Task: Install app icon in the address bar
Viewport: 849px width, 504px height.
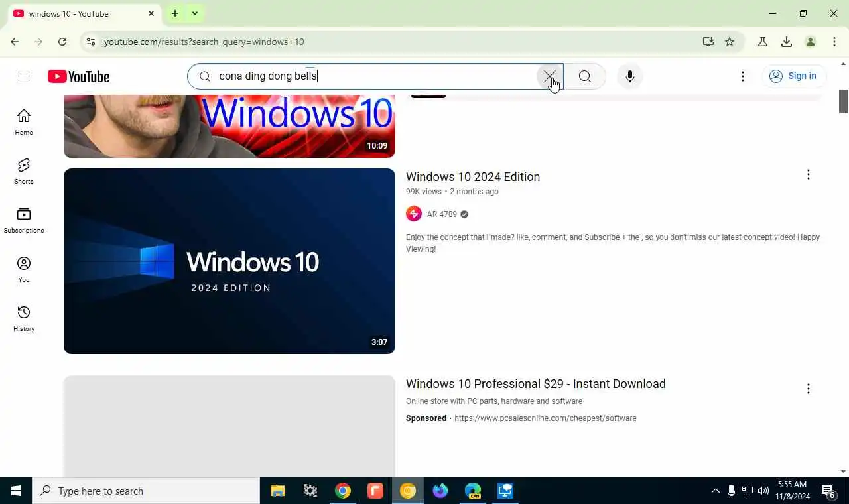Action: [708, 42]
